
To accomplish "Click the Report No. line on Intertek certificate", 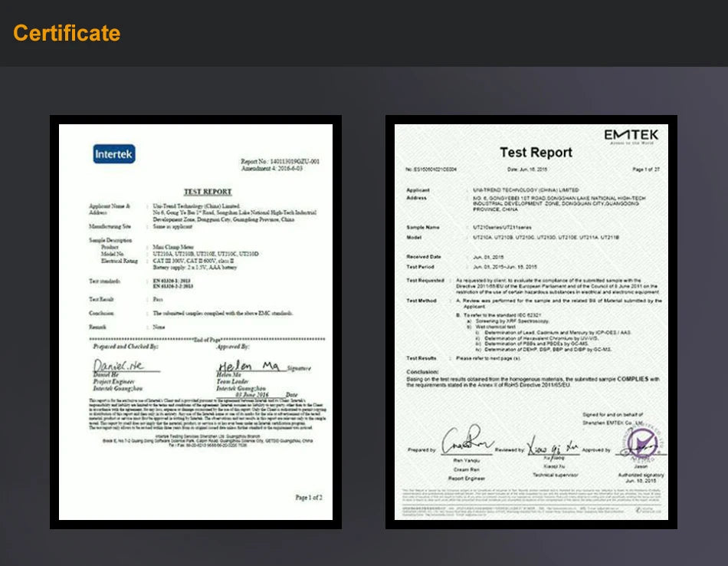I will (280, 162).
